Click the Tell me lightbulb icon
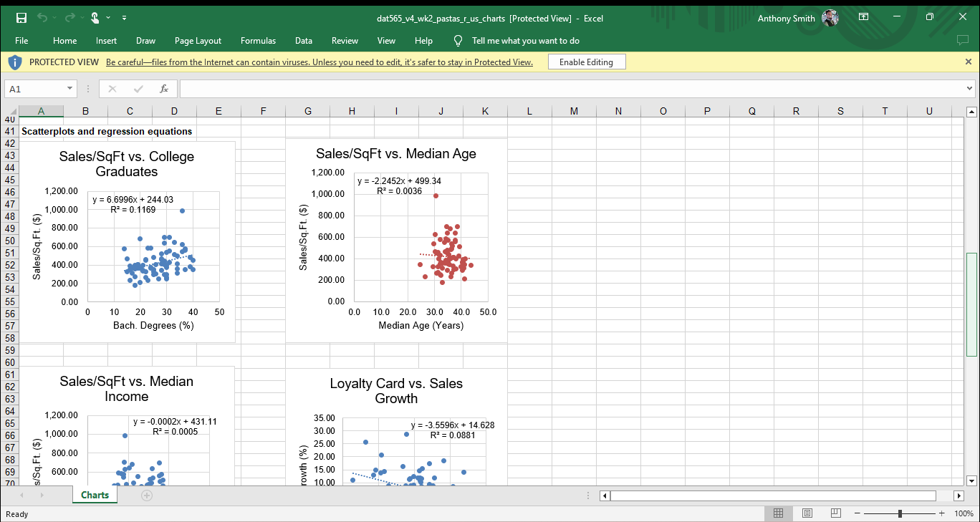The height and width of the screenshot is (522, 980). 458,41
